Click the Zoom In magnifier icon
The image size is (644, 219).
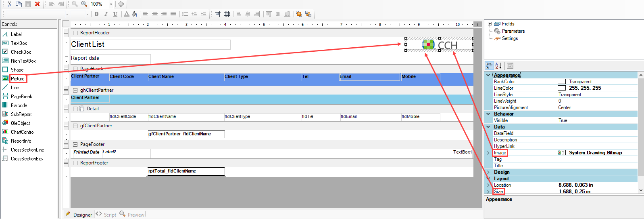pos(84,4)
